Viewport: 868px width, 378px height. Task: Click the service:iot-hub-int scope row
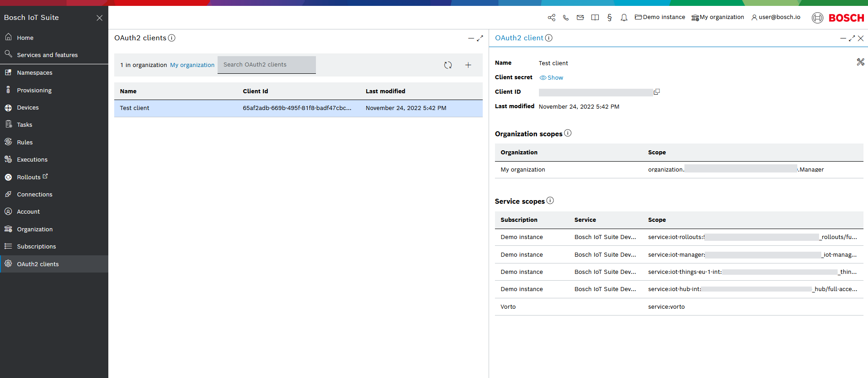point(679,289)
